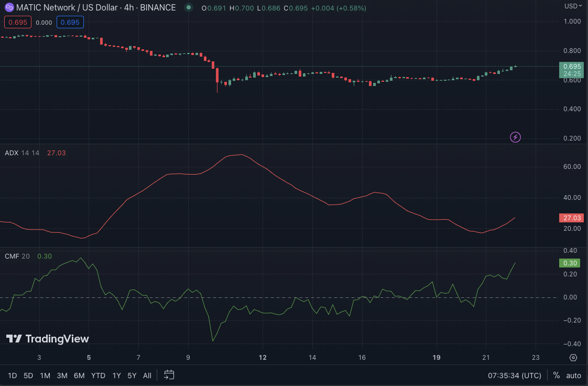The height and width of the screenshot is (386, 588).
Task: Select the YTD time range
Action: pyautogui.click(x=98, y=376)
